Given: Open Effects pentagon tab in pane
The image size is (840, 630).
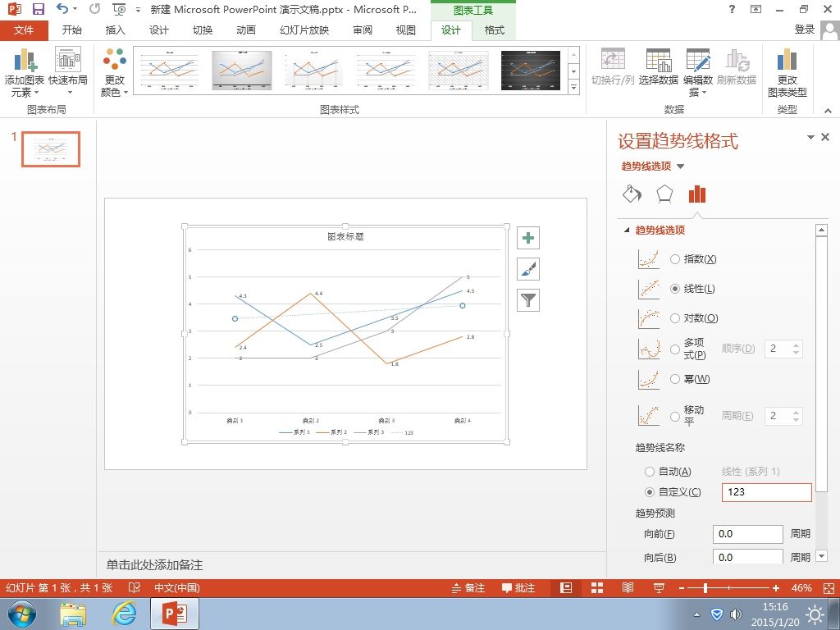Looking at the screenshot, I should coord(664,194).
